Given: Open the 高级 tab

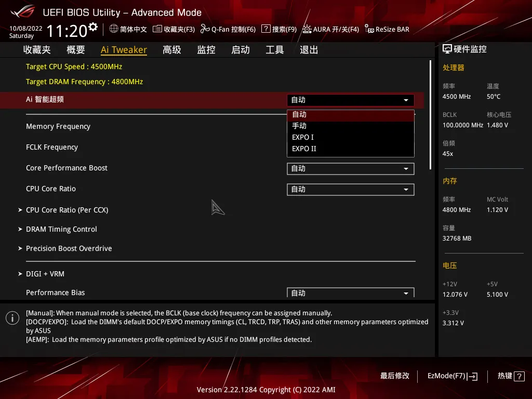Looking at the screenshot, I should (171, 50).
